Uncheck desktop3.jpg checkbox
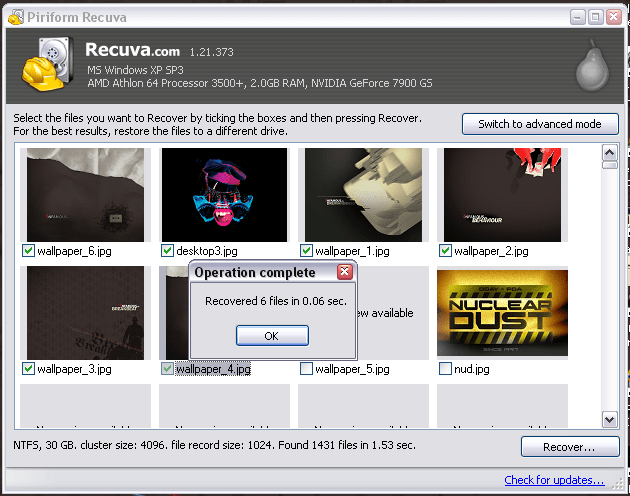 click(x=167, y=251)
